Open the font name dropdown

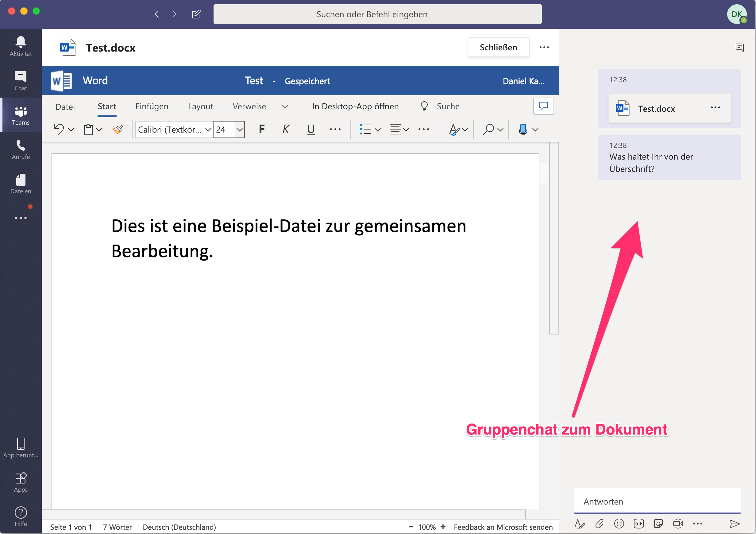point(208,130)
